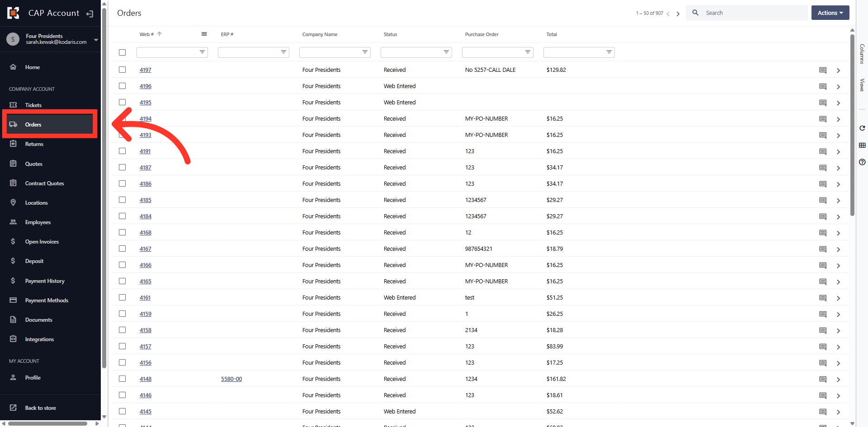Image resolution: width=868 pixels, height=427 pixels.
Task: Click the Status column filter icon
Action: tap(446, 52)
